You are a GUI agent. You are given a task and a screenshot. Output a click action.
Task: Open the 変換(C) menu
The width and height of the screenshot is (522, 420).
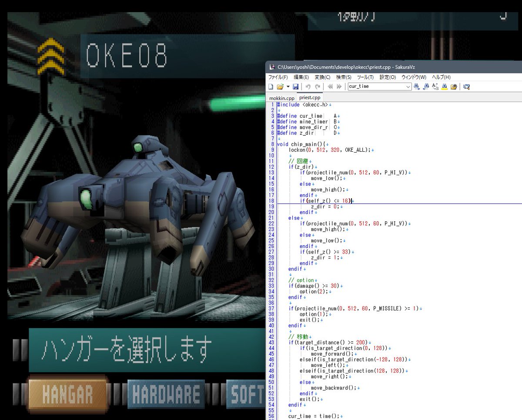click(x=322, y=77)
